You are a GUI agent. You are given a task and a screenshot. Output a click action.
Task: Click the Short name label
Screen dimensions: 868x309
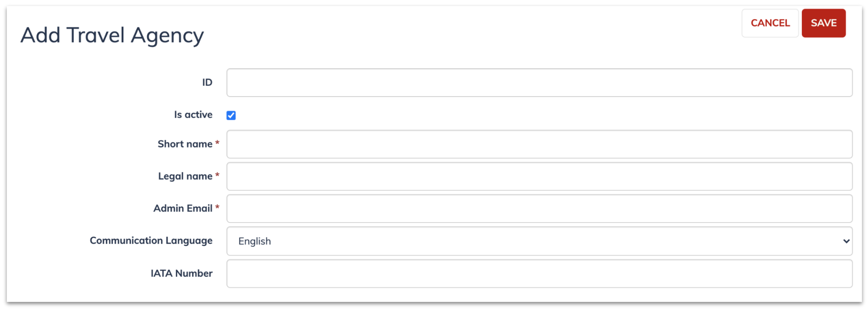coord(185,144)
